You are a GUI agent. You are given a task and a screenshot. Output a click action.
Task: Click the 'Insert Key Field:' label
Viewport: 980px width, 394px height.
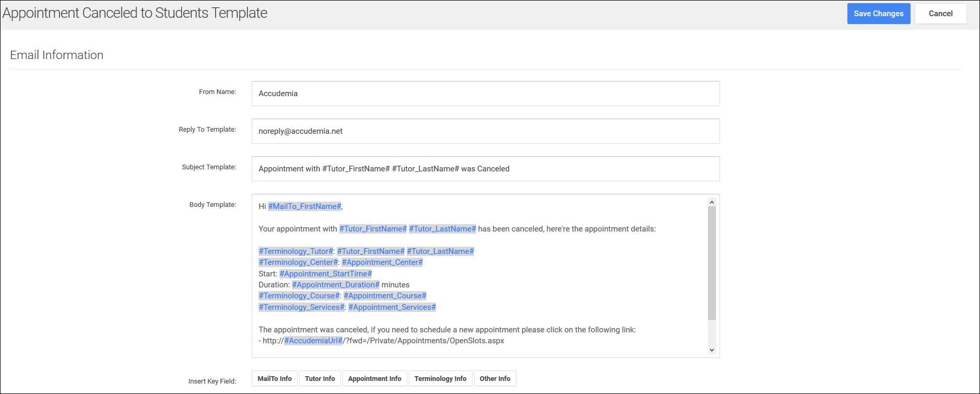pos(212,381)
